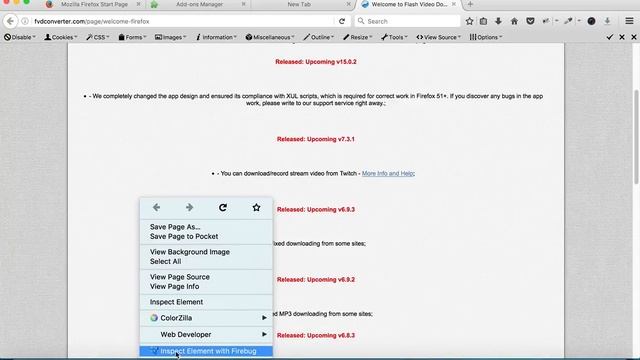Image resolution: width=640 pixels, height=360 pixels.
Task: Open the Disable dropdown on the developer toolbar
Action: pos(20,37)
